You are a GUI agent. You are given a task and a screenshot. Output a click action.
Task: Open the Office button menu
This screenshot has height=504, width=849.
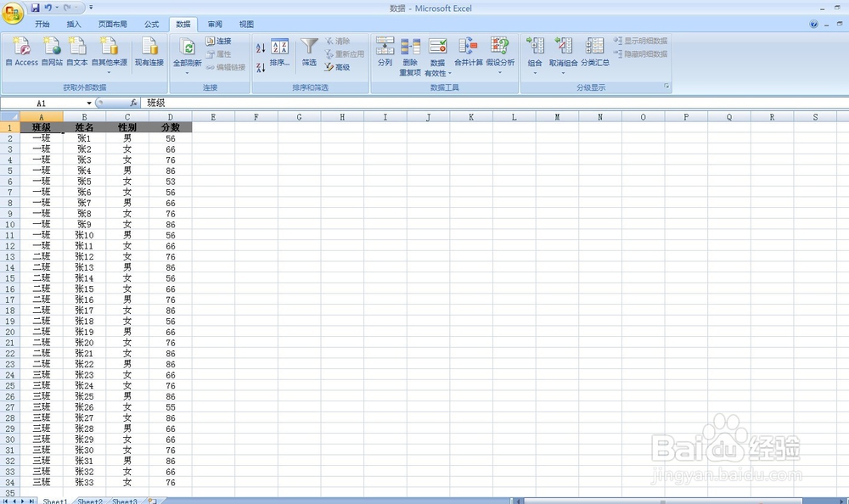(12, 12)
